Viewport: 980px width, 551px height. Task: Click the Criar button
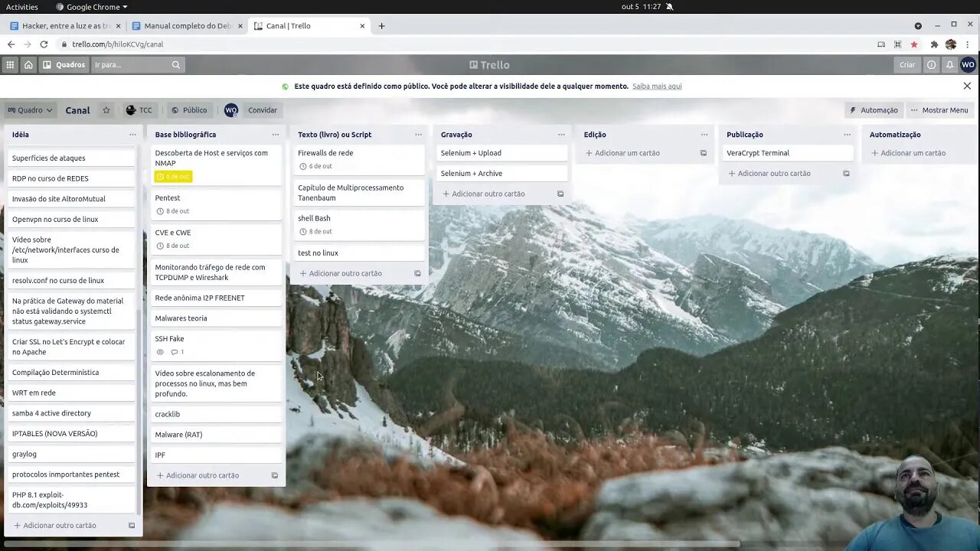pos(907,65)
